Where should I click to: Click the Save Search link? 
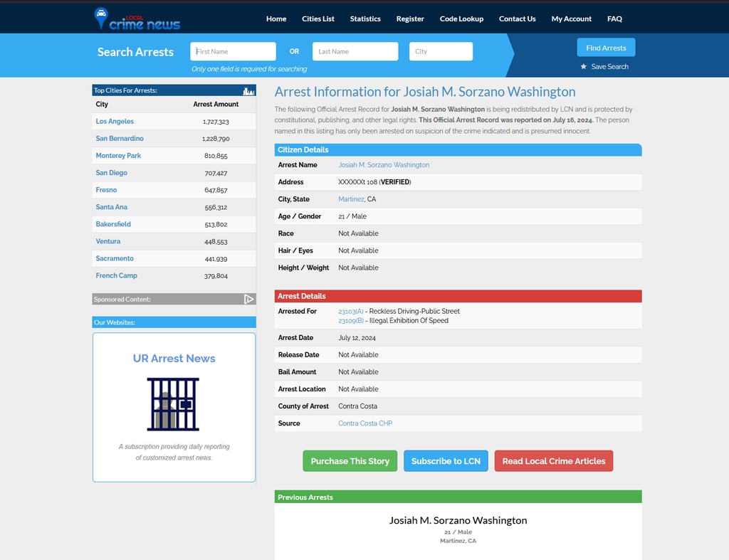[609, 66]
